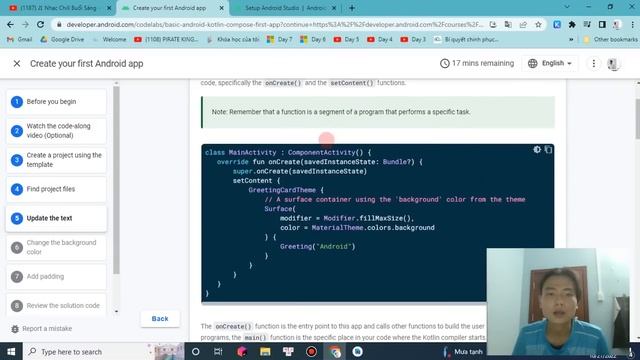640x360 pixels.
Task: Toggle dark theme on the code block
Action: [537, 150]
